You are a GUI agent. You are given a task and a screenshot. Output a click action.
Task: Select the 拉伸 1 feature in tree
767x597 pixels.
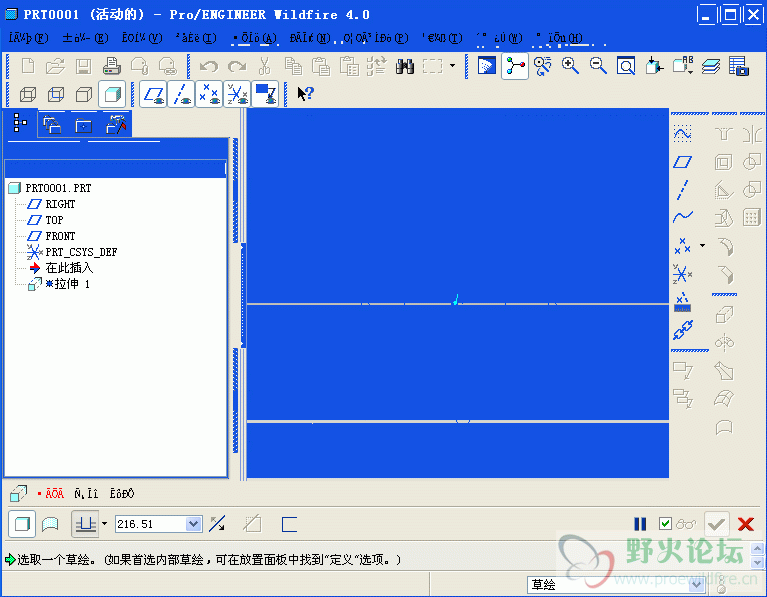68,284
